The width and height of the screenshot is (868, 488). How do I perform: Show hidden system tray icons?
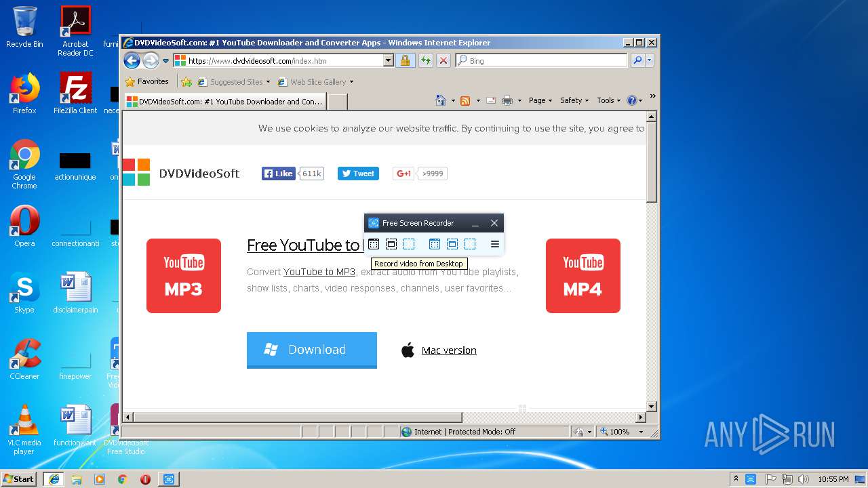pyautogui.click(x=736, y=479)
